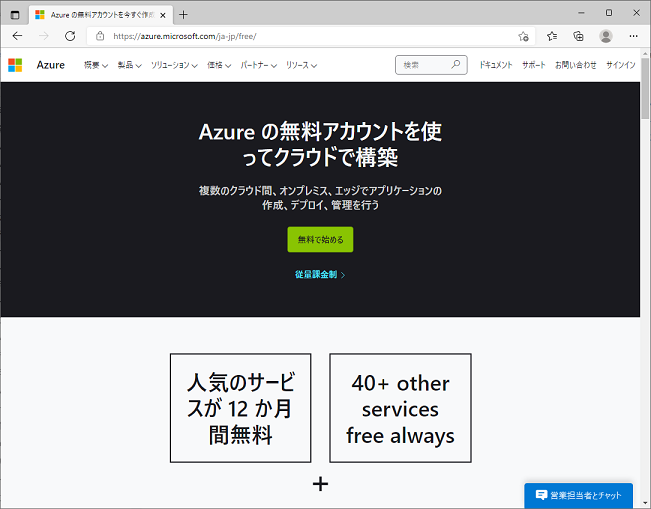
Task: Click the Azure brand link
Action: tap(51, 65)
